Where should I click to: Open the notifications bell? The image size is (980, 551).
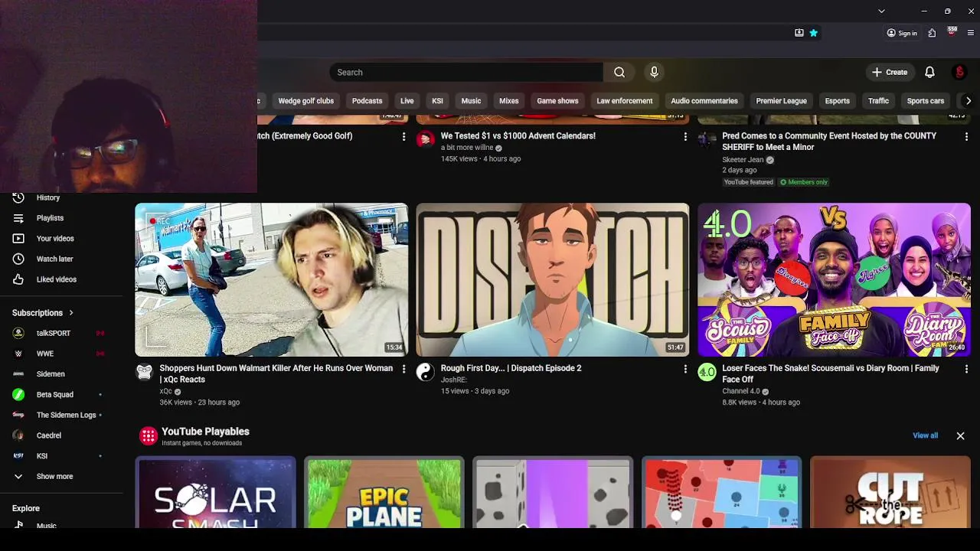[929, 72]
